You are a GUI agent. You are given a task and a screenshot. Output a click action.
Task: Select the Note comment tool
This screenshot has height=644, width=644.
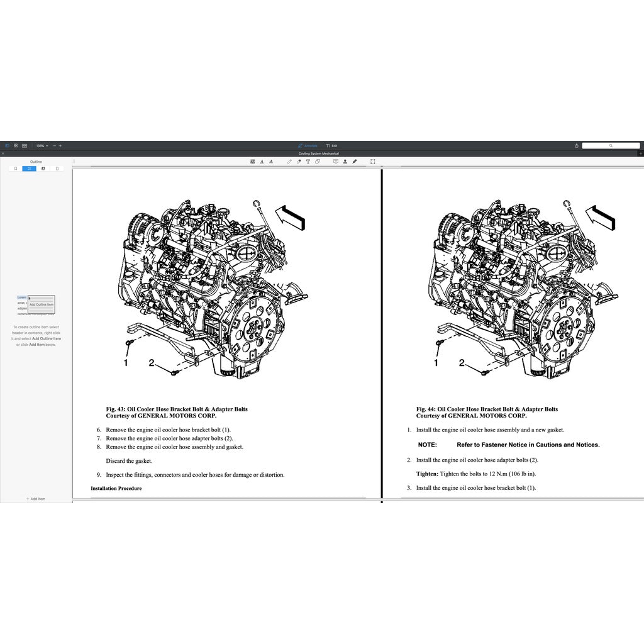pos(336,161)
